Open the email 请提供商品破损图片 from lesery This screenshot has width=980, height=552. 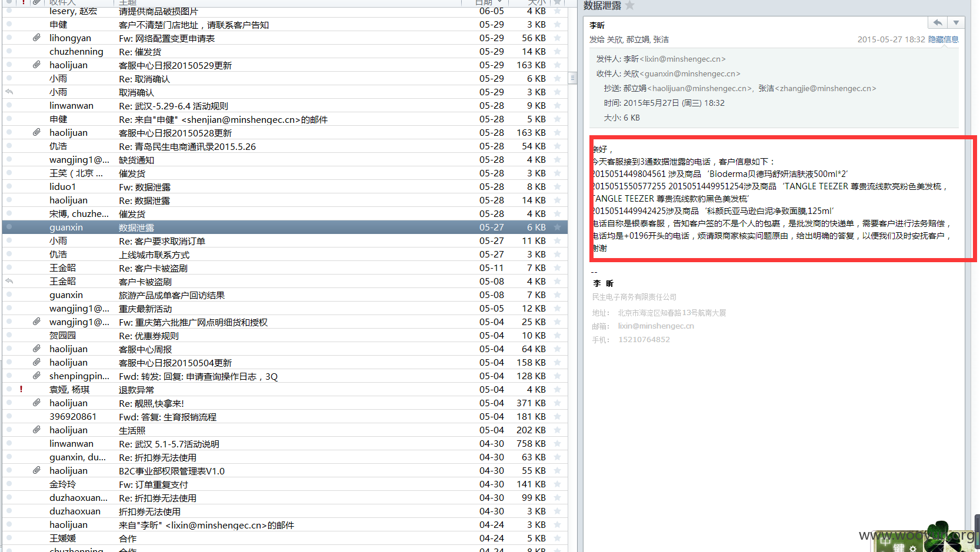285,11
